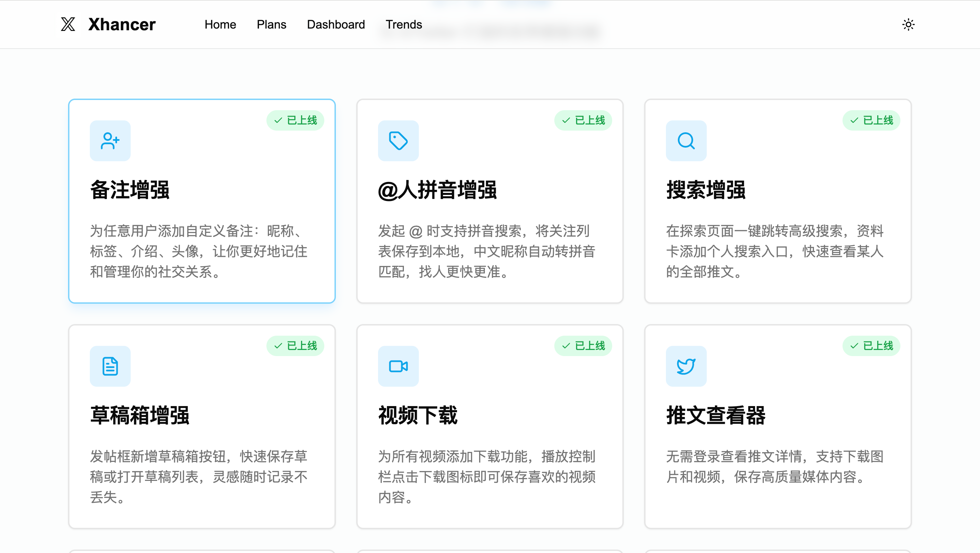The height and width of the screenshot is (553, 980).
Task: Click the 已上线 badge on 视频下载 card
Action: pos(583,345)
